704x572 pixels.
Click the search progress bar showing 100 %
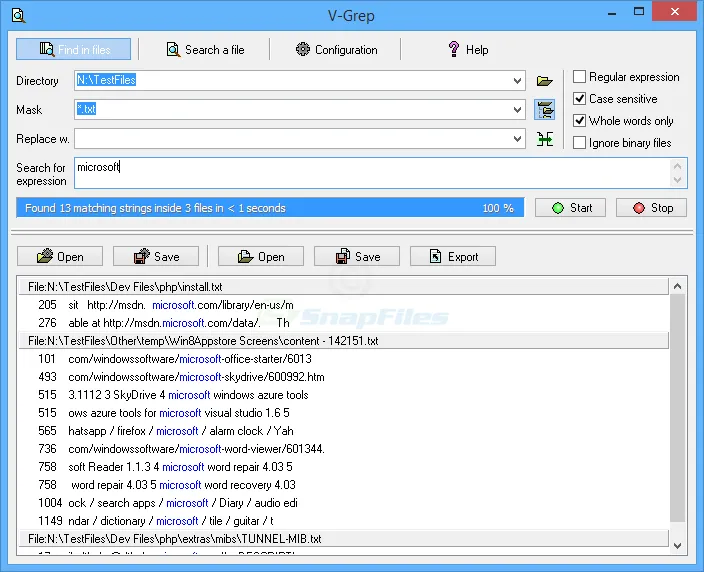click(270, 208)
